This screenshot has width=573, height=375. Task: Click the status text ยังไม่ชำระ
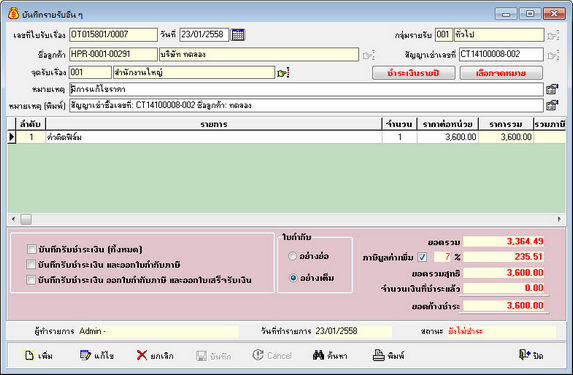pyautogui.click(x=465, y=331)
